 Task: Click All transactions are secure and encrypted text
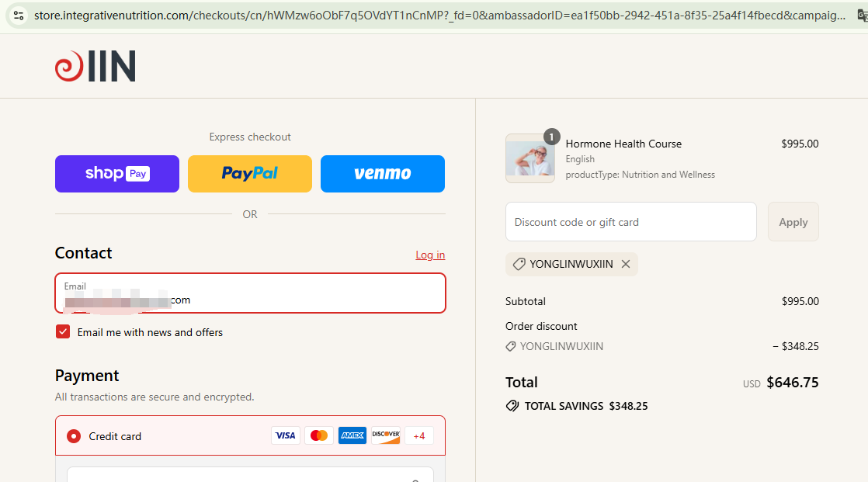[x=155, y=397]
